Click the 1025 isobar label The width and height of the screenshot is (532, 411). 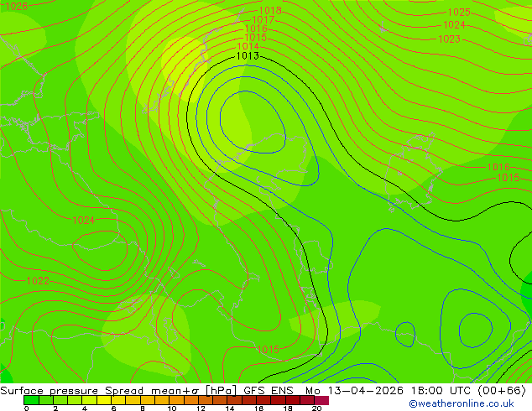click(459, 13)
